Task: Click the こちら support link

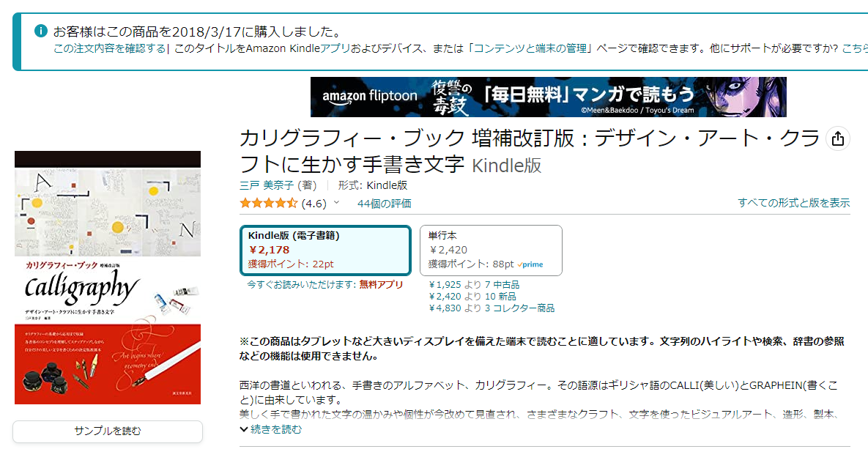Action: [x=855, y=48]
